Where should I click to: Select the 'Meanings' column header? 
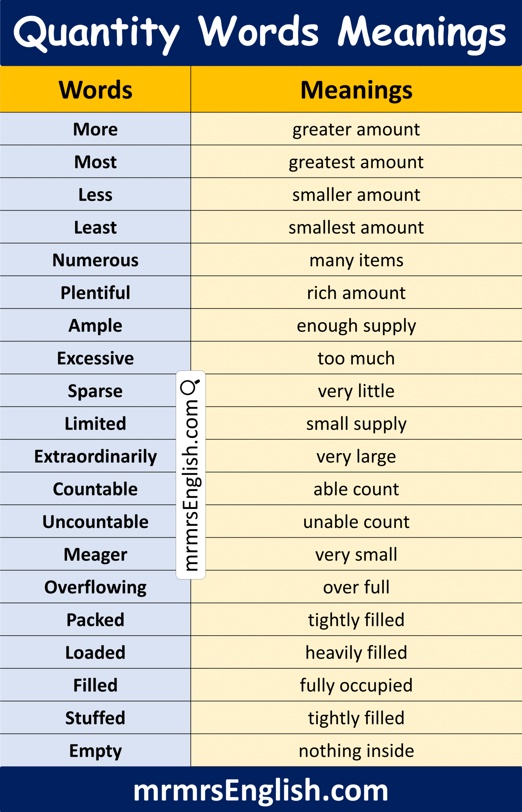coord(356,90)
